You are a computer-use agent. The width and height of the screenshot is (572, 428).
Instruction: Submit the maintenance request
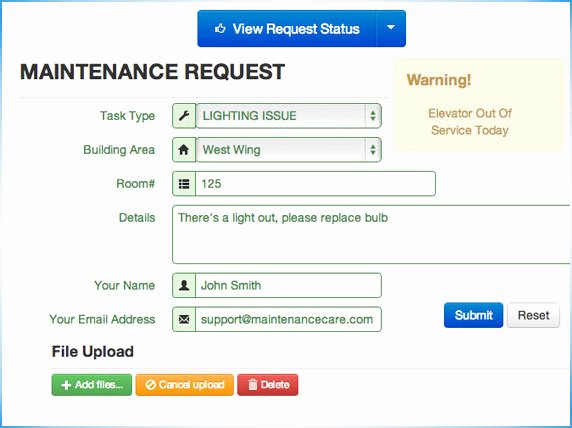pos(474,315)
